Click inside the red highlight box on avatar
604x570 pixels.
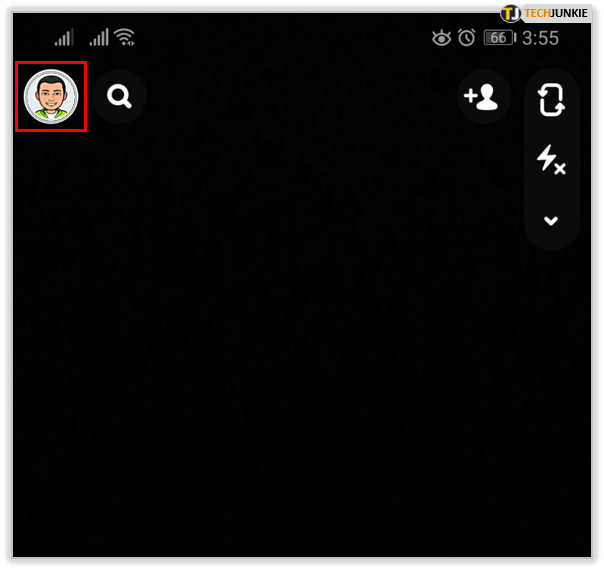pyautogui.click(x=51, y=97)
